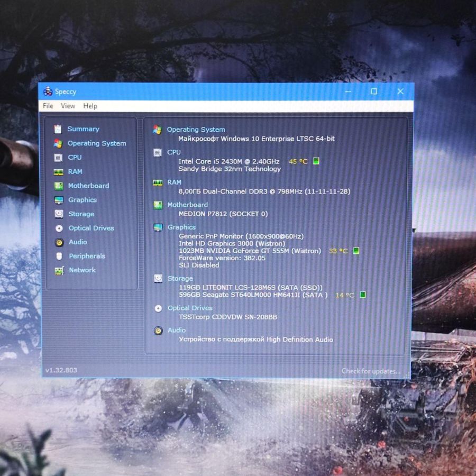Image resolution: width=476 pixels, height=476 pixels.
Task: Click the Windows flag icon in summary panel
Action: pos(157,130)
